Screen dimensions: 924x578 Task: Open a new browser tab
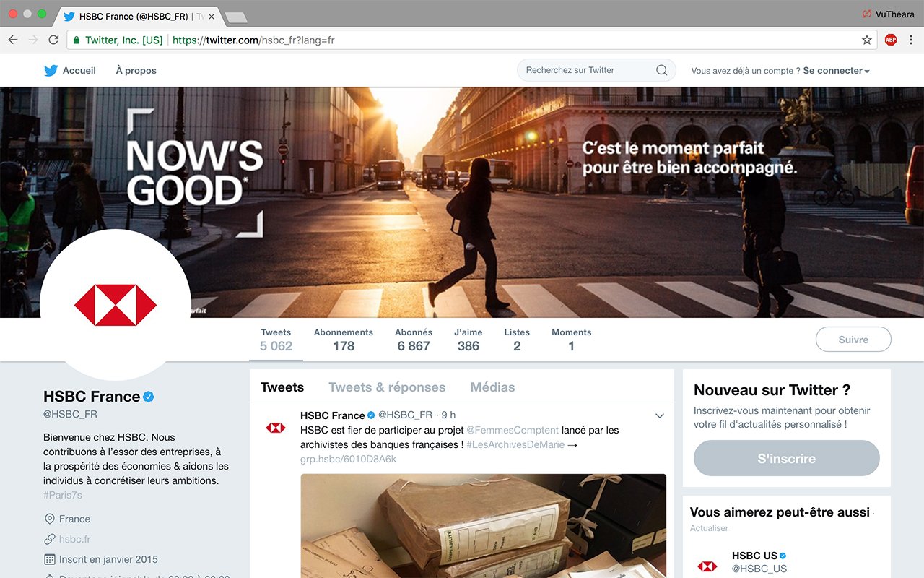(x=235, y=17)
